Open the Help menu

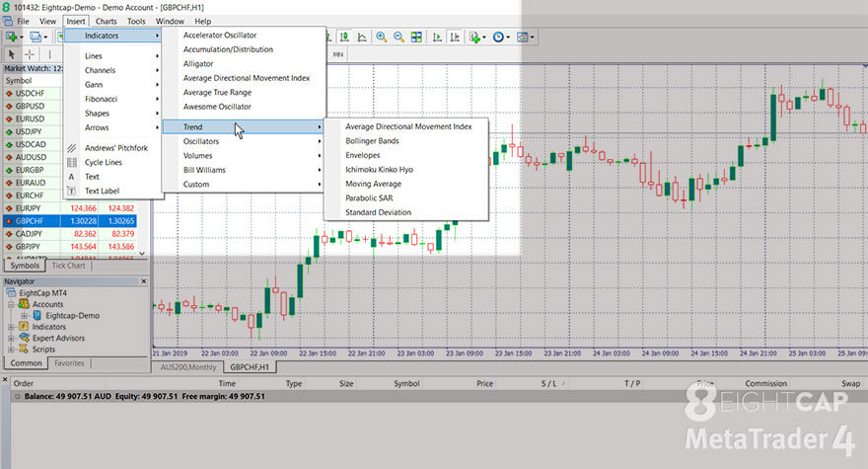point(202,21)
